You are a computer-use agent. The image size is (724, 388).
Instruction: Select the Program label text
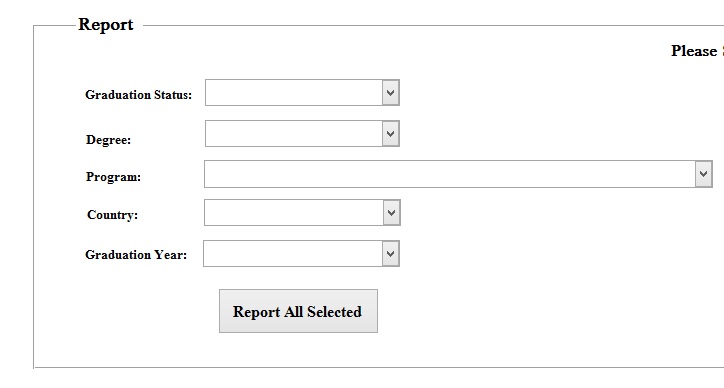(113, 177)
